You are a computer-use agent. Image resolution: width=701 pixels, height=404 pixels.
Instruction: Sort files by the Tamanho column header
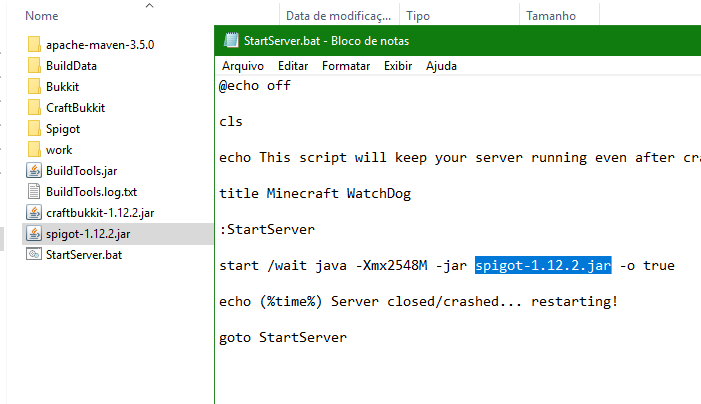(551, 16)
